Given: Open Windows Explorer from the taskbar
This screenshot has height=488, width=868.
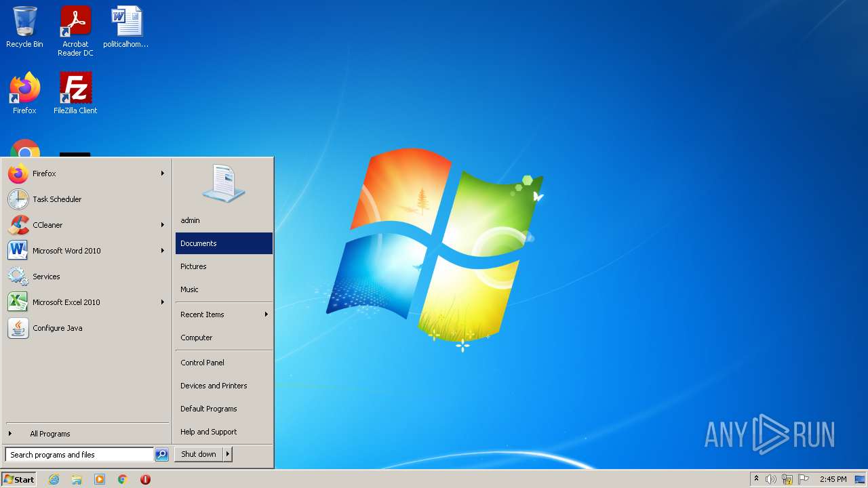Looking at the screenshot, I should coord(77,479).
